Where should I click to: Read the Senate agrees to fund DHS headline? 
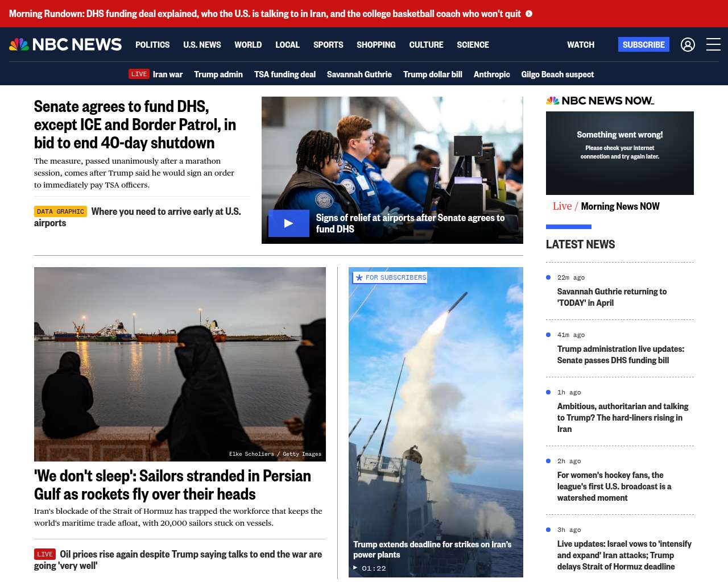point(135,124)
